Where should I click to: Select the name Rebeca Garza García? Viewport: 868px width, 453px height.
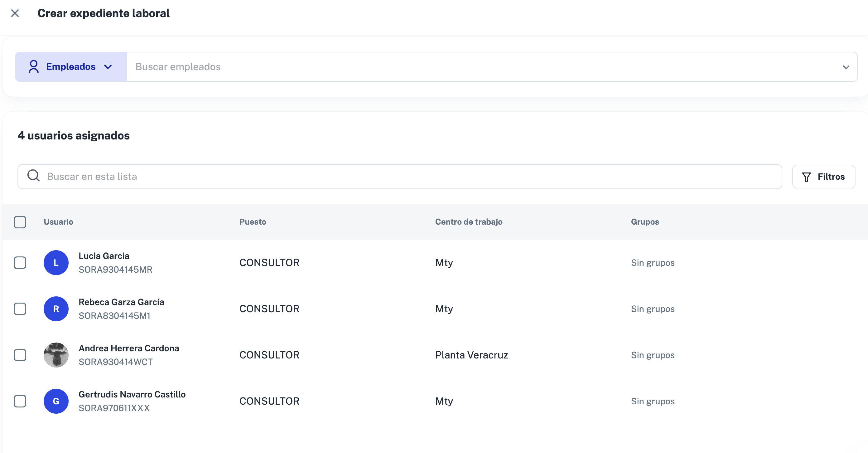pyautogui.click(x=121, y=302)
